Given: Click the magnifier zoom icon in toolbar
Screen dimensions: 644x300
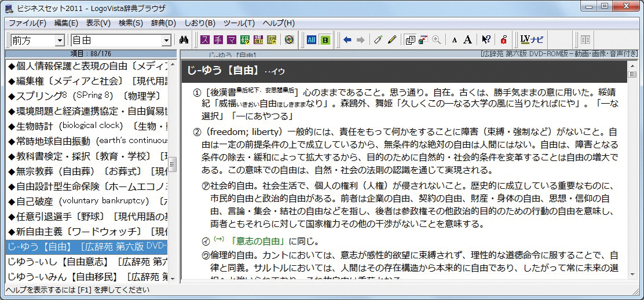Looking at the screenshot, I should click(437, 40).
